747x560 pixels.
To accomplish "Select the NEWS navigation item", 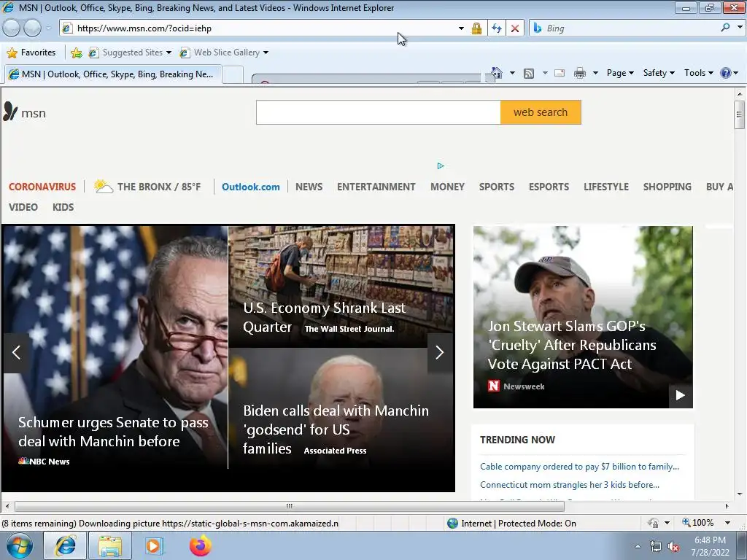I will coord(309,187).
